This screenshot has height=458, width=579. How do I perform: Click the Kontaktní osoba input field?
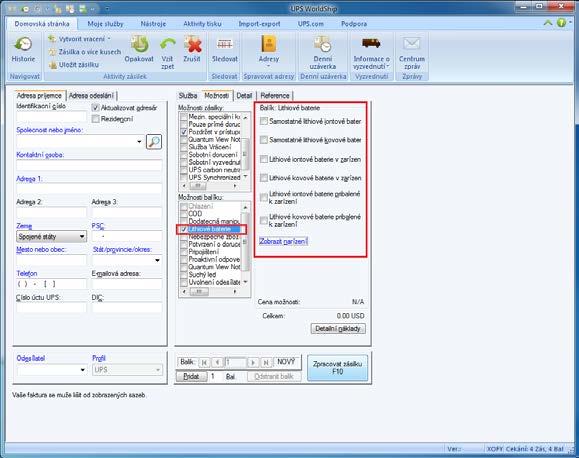89,165
